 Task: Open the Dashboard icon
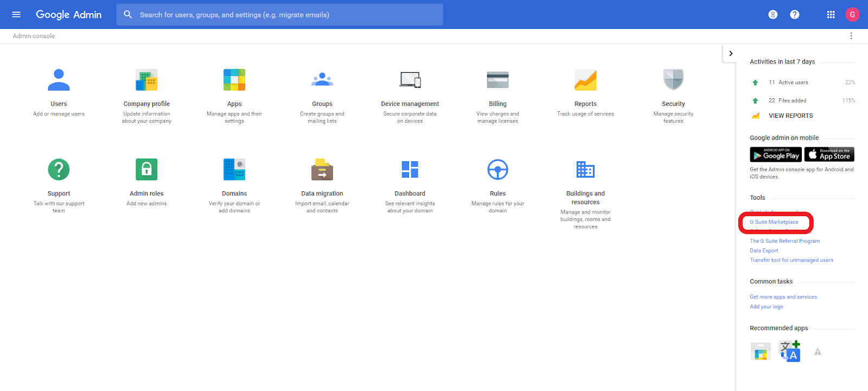(x=410, y=169)
